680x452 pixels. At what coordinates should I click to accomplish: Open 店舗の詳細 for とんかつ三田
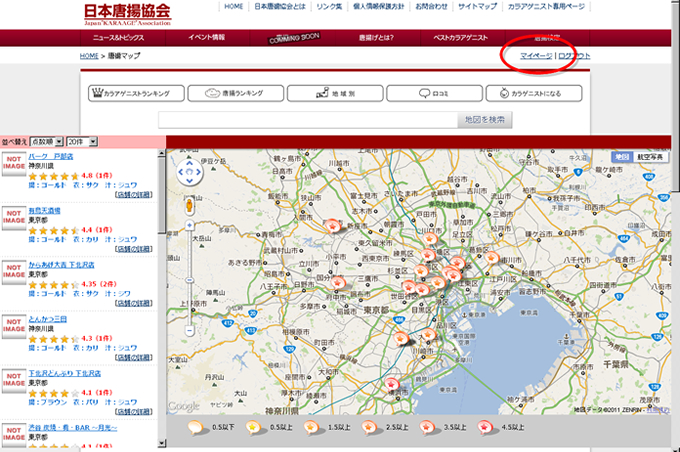(134, 357)
